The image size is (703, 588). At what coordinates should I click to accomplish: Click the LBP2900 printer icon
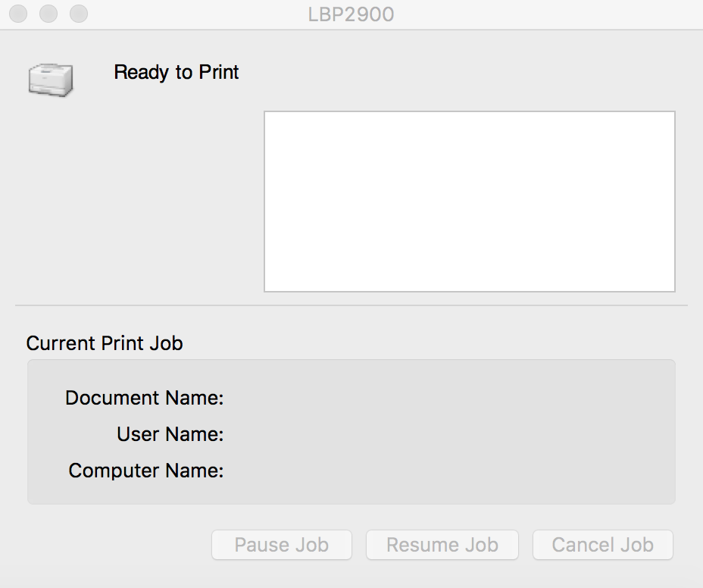coord(51,80)
